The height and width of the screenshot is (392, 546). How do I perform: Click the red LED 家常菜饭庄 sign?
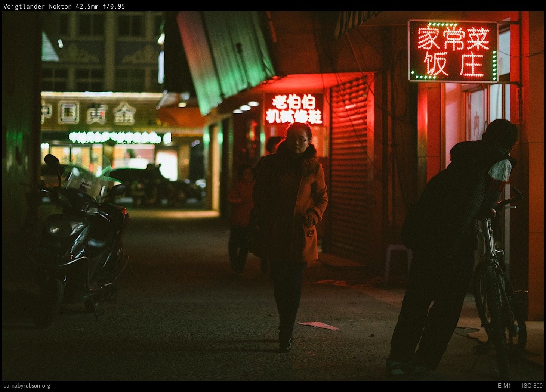pyautogui.click(x=453, y=51)
